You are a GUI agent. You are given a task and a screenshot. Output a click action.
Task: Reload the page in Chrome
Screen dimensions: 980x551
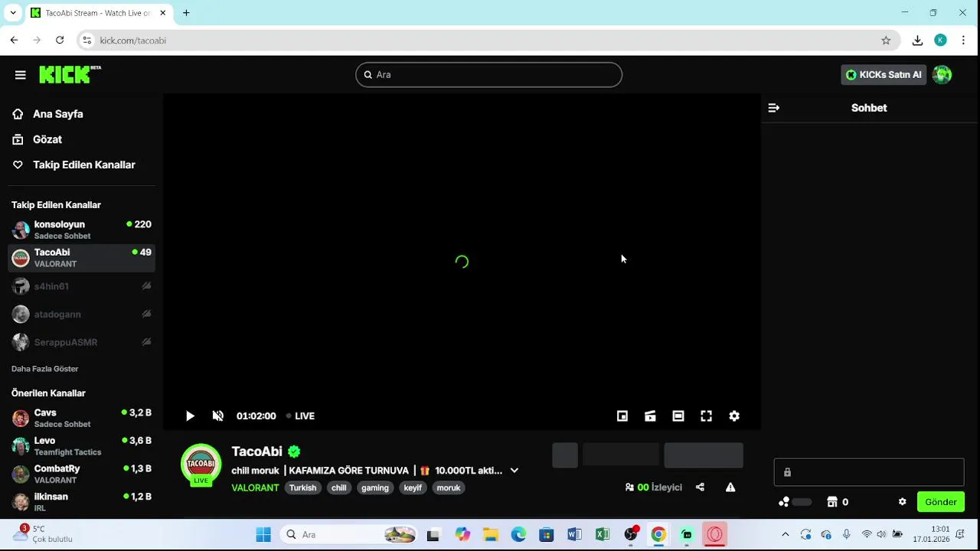[60, 41]
